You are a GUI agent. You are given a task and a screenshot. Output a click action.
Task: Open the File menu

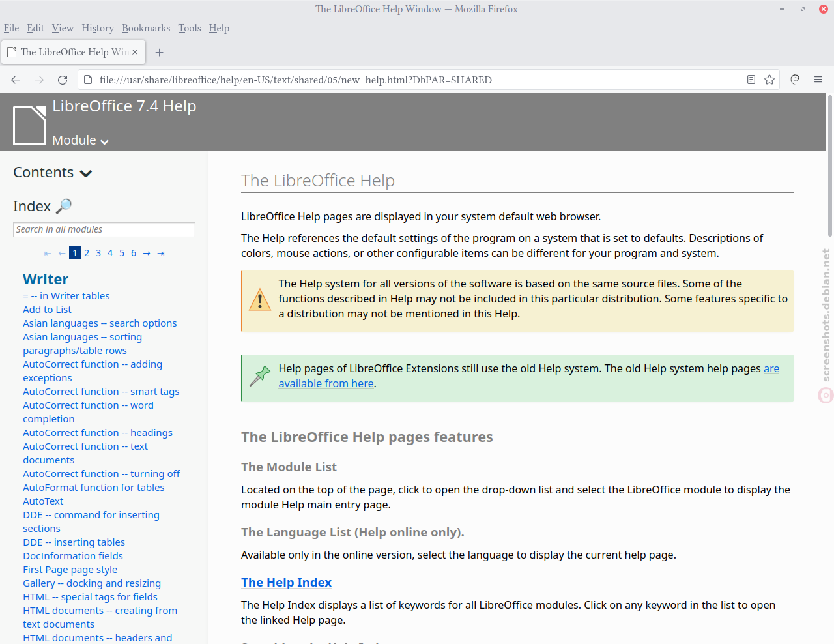pyautogui.click(x=11, y=28)
